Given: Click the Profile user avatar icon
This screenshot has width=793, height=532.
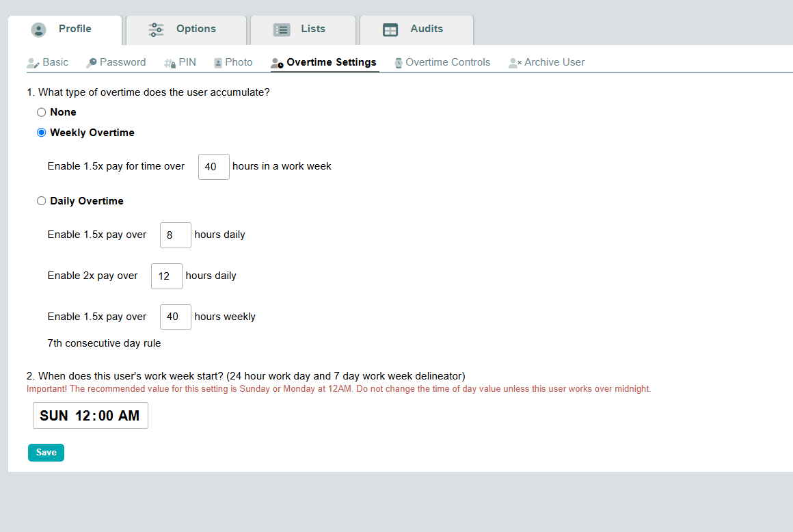Looking at the screenshot, I should coord(38,30).
